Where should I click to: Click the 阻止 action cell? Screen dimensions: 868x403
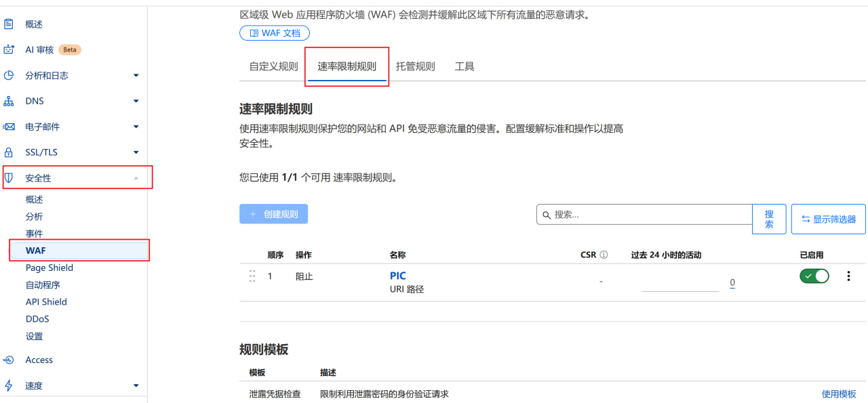point(304,276)
